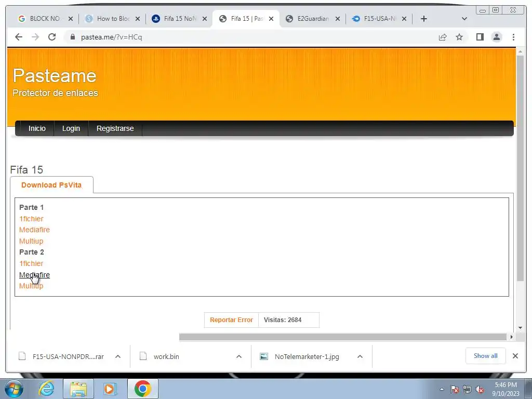Close the Fifa 15 NoN tab
Image resolution: width=532 pixels, height=399 pixels.
point(205,19)
